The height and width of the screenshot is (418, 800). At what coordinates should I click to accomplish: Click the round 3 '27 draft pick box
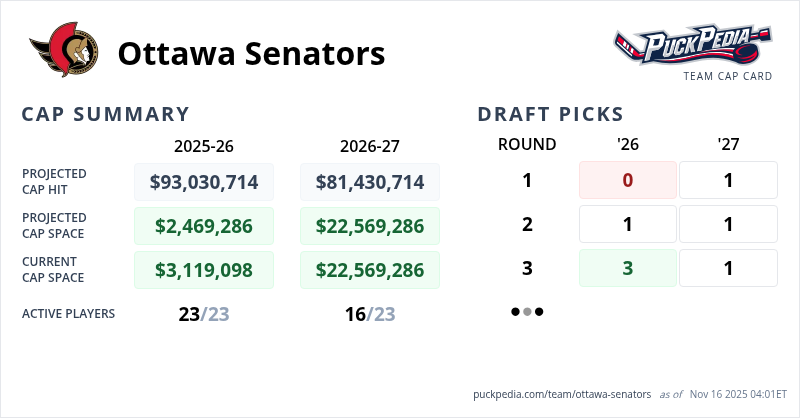(728, 268)
